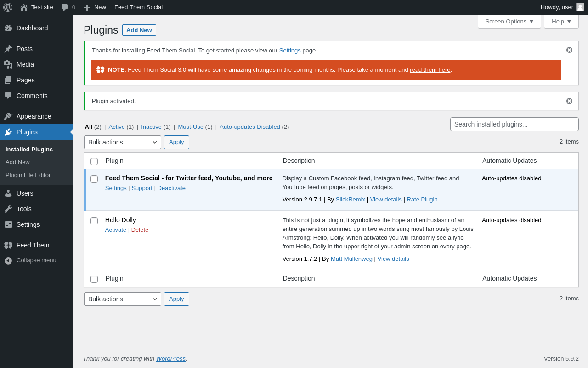Dismiss the Feed Them Social install notice

pos(569,50)
